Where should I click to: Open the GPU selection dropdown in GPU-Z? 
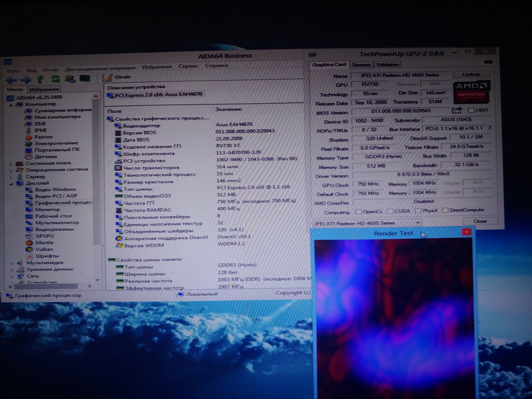point(367,223)
